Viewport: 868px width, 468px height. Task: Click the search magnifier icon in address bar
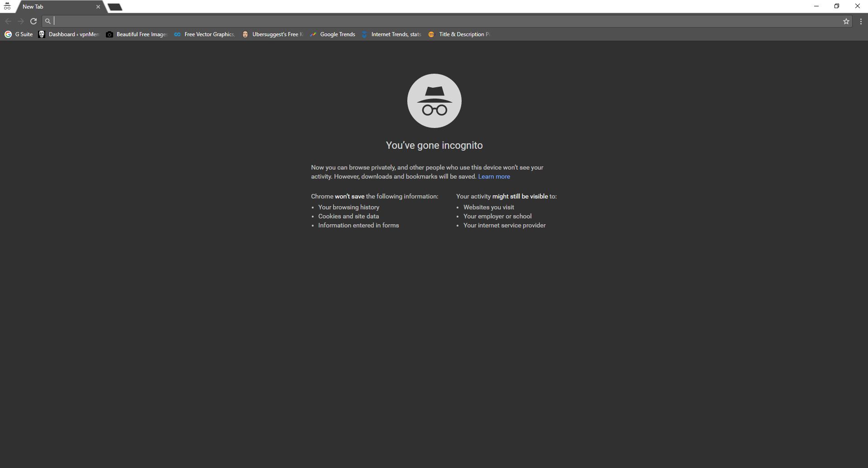click(x=48, y=21)
